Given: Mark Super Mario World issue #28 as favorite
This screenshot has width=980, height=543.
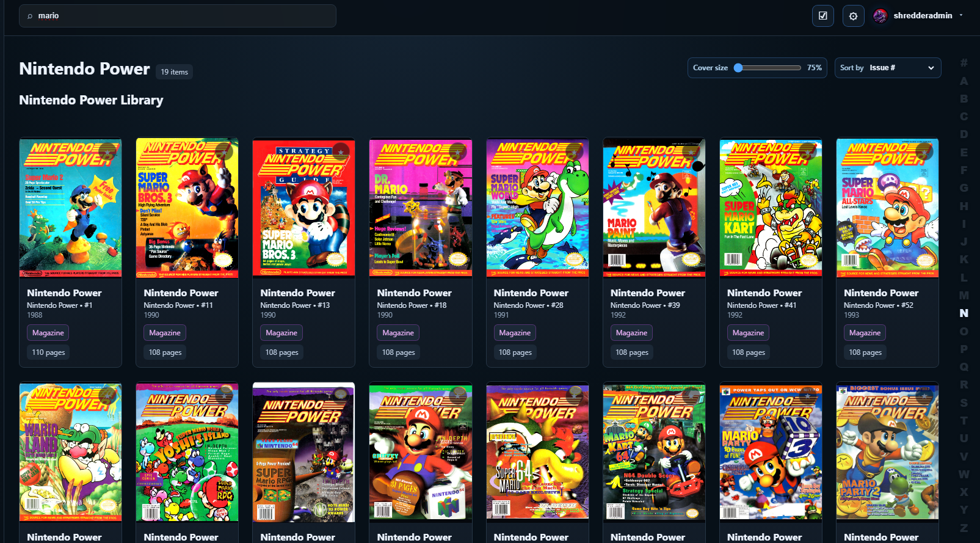Looking at the screenshot, I should 574,151.
